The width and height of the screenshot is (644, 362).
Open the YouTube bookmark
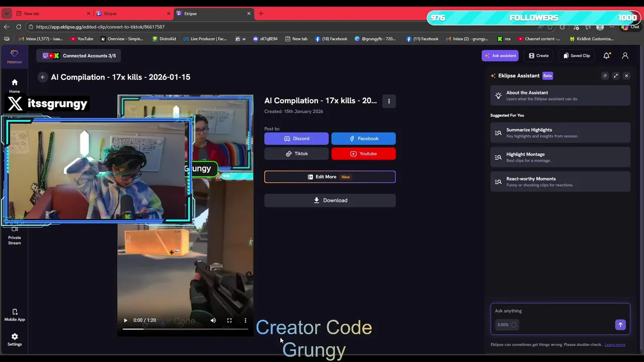[x=82, y=39]
